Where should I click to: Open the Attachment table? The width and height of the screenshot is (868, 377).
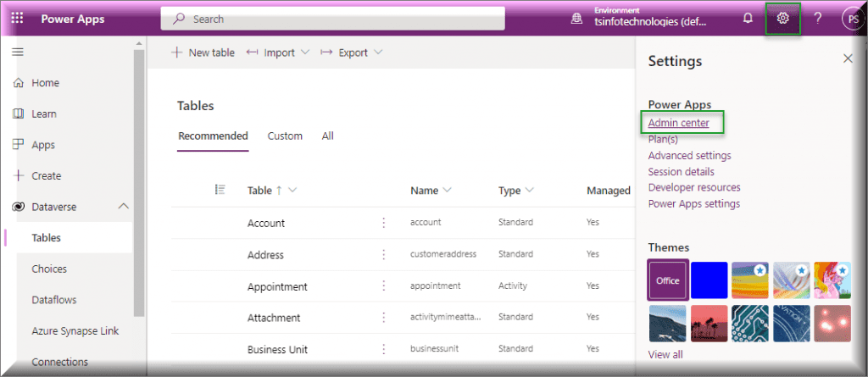(274, 319)
